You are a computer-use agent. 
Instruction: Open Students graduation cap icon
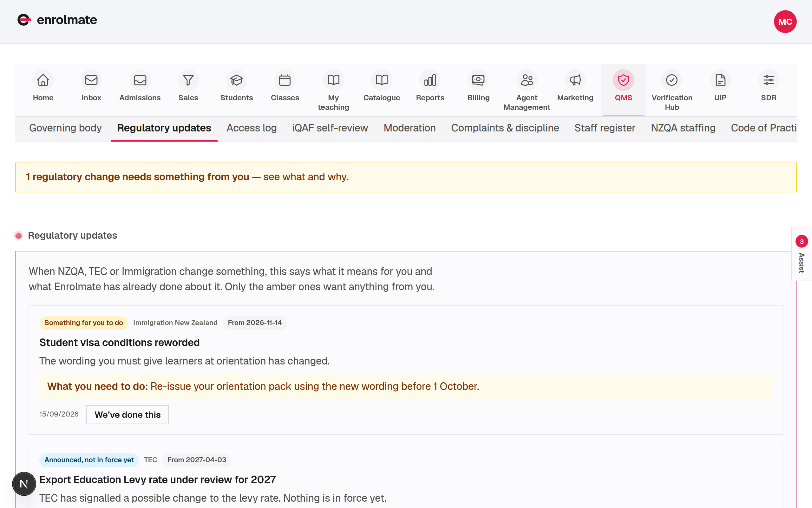237,80
